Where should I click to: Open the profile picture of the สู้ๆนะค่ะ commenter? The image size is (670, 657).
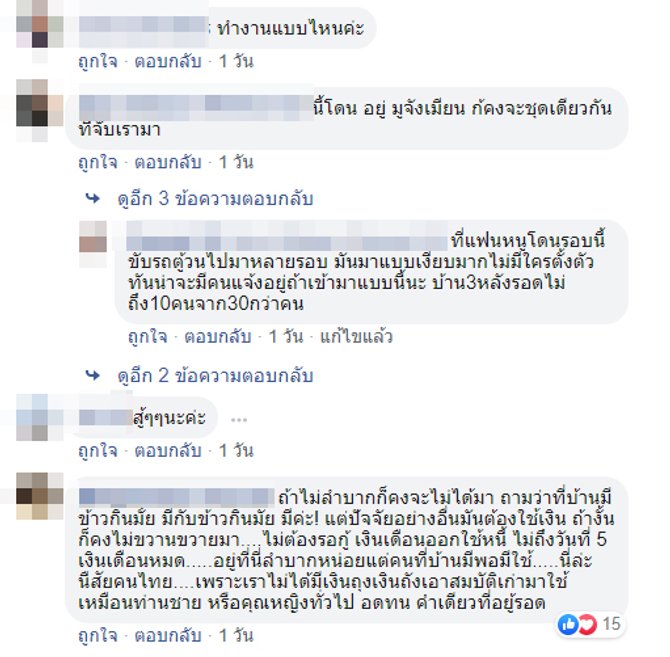[40, 417]
